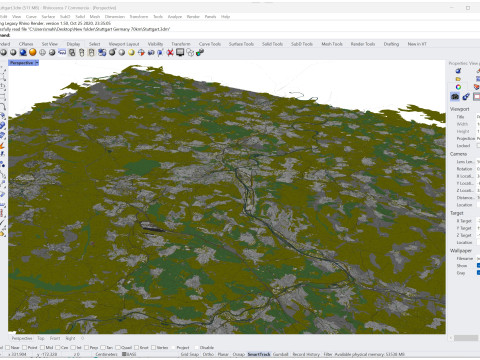Click the wireframe outline sphere icon
The width and height of the screenshot is (480, 360).
42,52
